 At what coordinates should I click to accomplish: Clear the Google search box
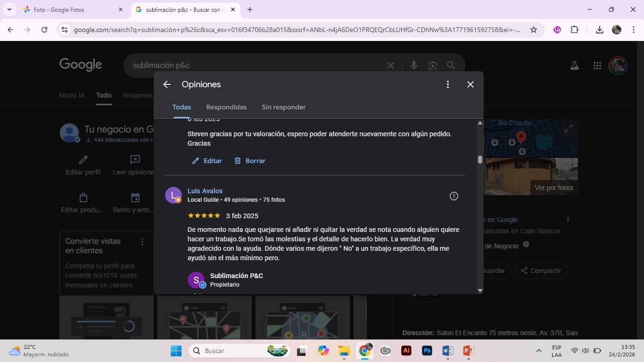click(391, 66)
